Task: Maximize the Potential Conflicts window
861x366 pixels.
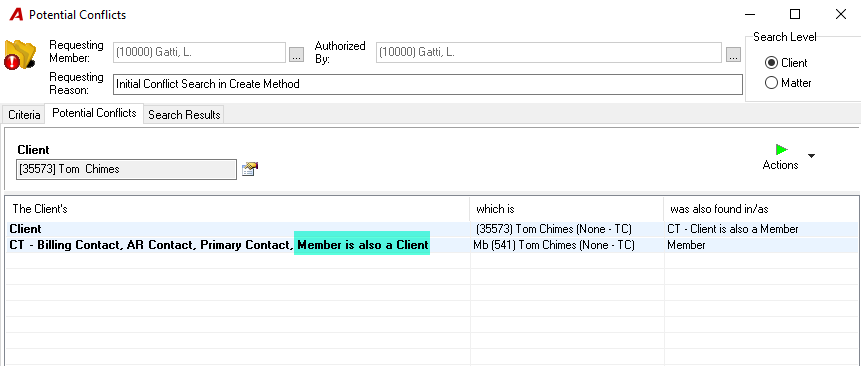Action: pyautogui.click(x=795, y=14)
